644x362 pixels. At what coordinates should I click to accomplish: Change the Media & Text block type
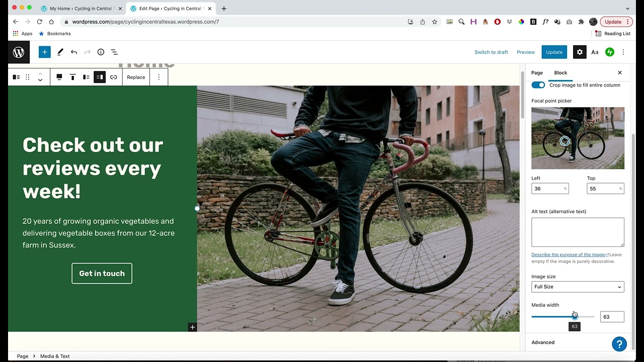pos(16,77)
